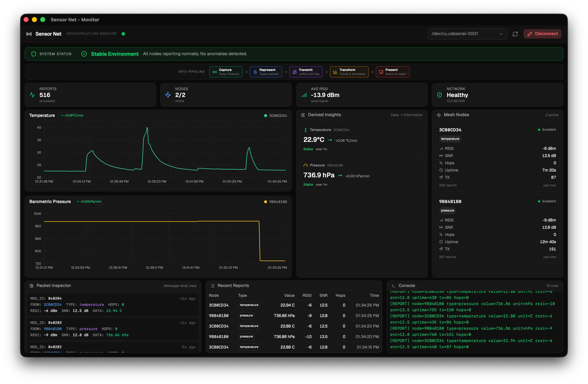Click the Uptime clock icon for node 9B8481B0
The width and height of the screenshot is (588, 384).
coord(441,242)
